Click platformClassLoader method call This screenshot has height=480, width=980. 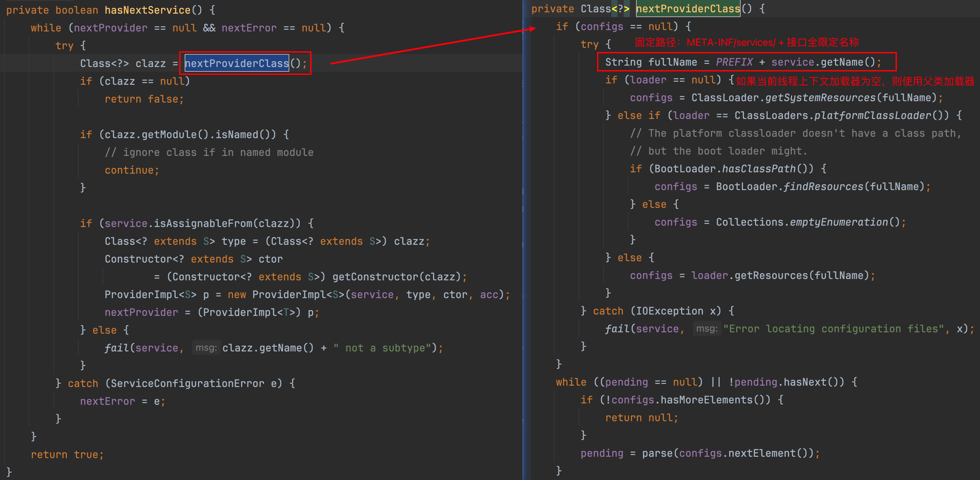(873, 116)
